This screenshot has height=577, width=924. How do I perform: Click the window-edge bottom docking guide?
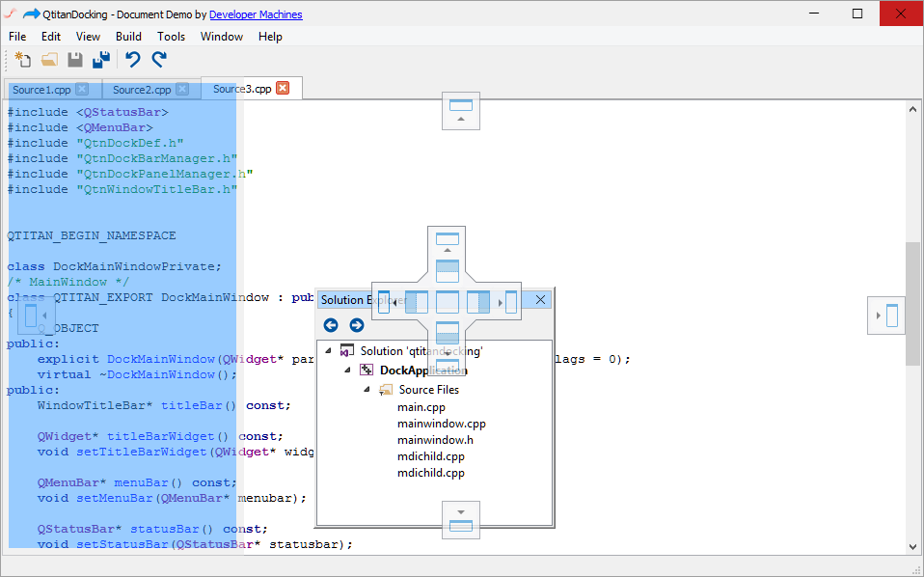pos(461,520)
